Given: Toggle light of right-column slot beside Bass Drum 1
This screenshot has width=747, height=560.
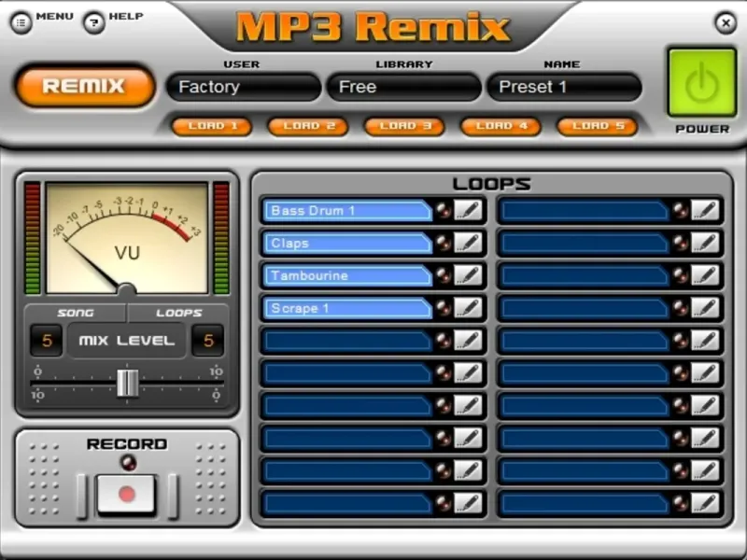Looking at the screenshot, I should (x=681, y=210).
